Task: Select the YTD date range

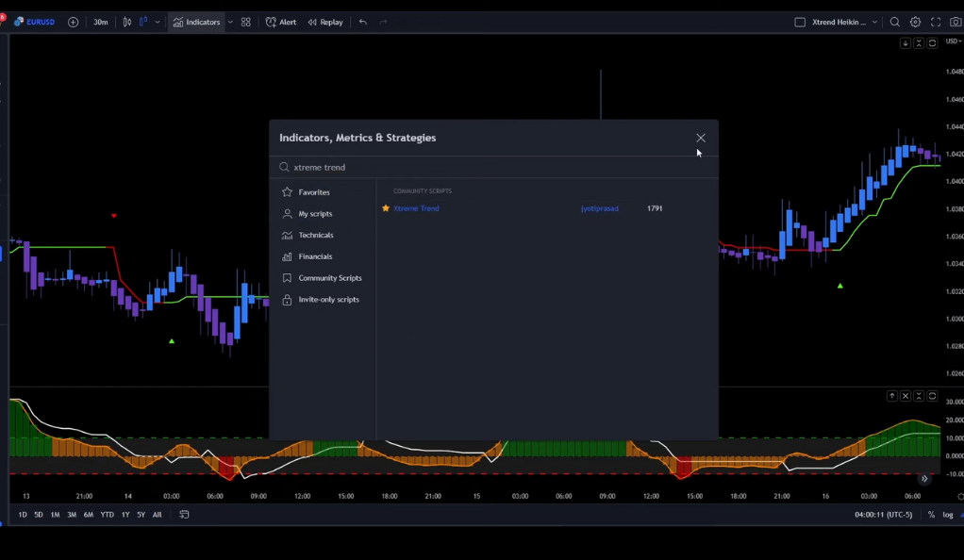Action: click(x=107, y=515)
